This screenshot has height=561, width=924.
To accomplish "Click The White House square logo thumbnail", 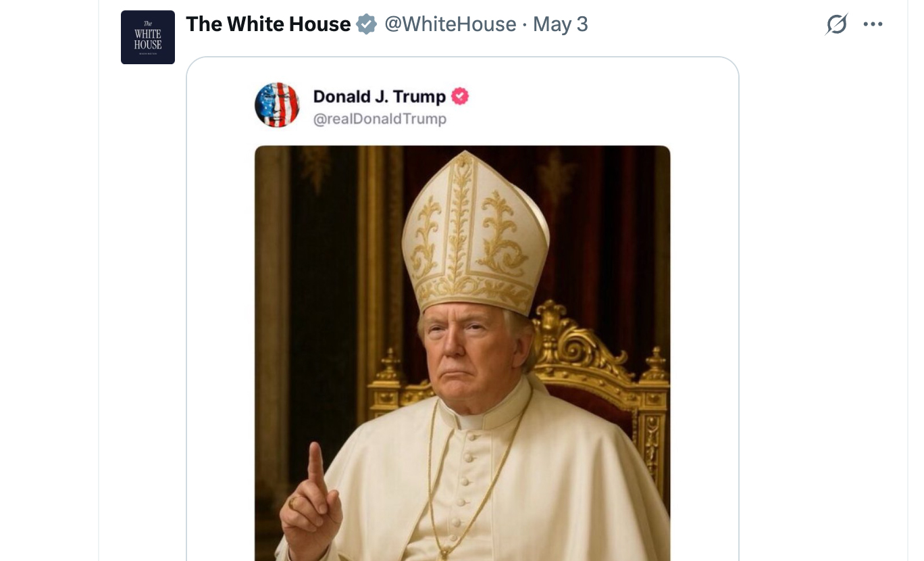I will point(147,37).
